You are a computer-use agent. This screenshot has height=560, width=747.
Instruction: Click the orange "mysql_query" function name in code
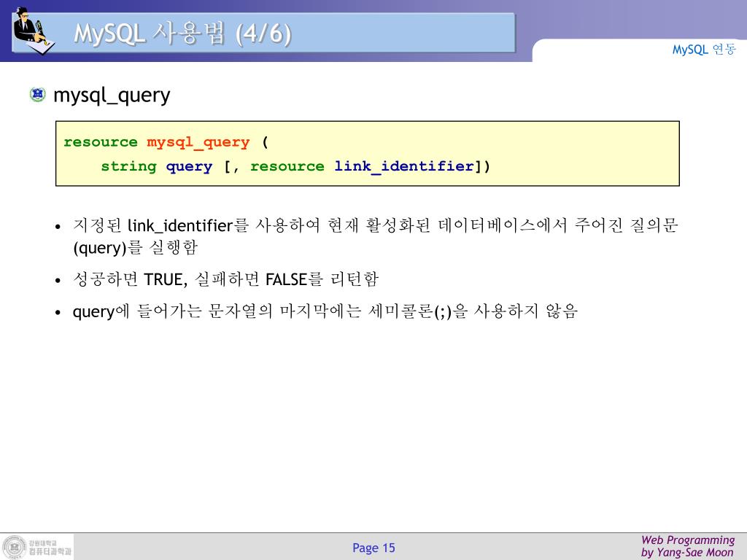pyautogui.click(x=198, y=142)
